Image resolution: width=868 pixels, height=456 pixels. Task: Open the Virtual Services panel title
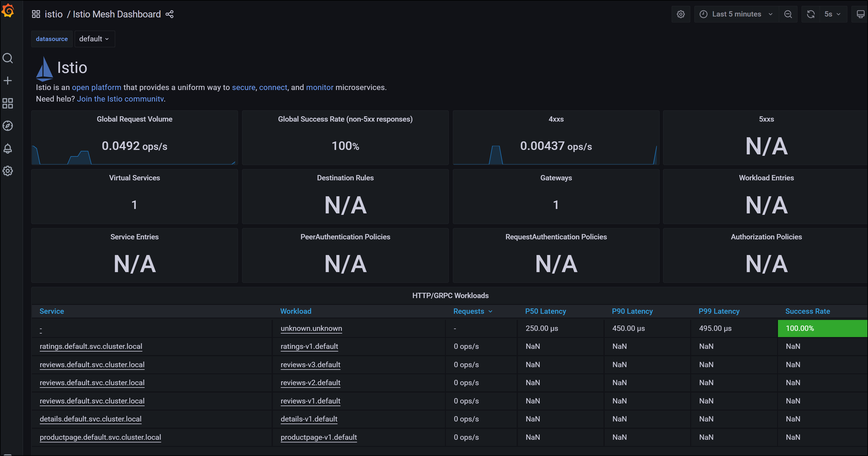pyautogui.click(x=134, y=178)
